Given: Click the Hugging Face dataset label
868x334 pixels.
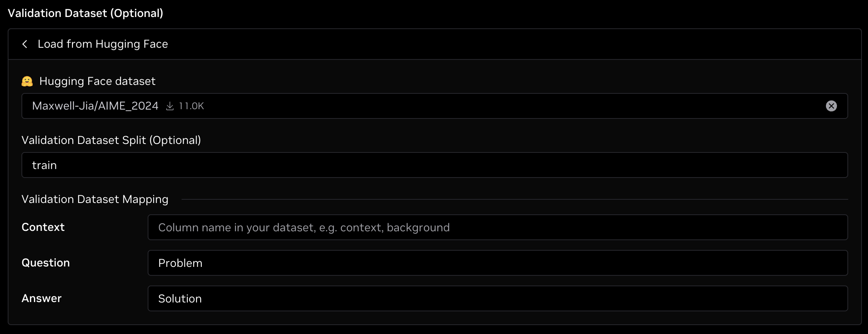Looking at the screenshot, I should click(97, 81).
